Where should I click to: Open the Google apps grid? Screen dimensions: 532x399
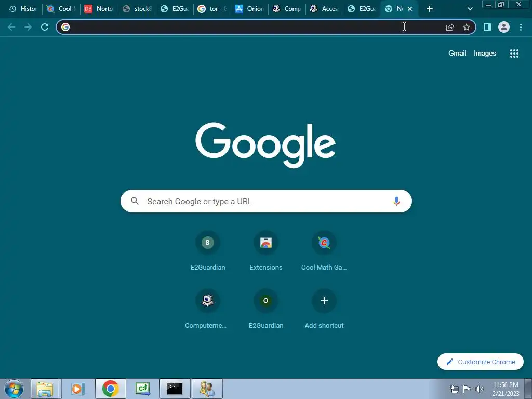point(514,54)
